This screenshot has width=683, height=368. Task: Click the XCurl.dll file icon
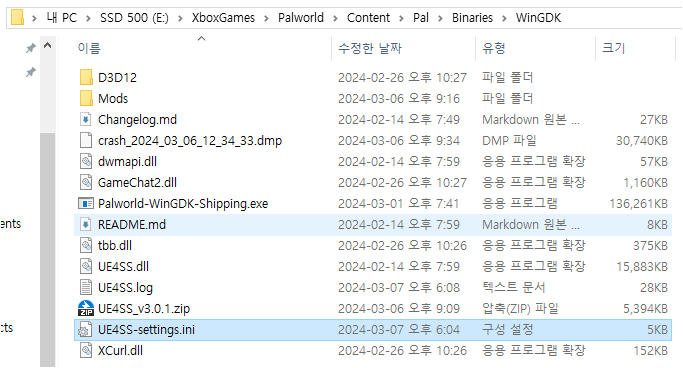pyautogui.click(x=86, y=351)
